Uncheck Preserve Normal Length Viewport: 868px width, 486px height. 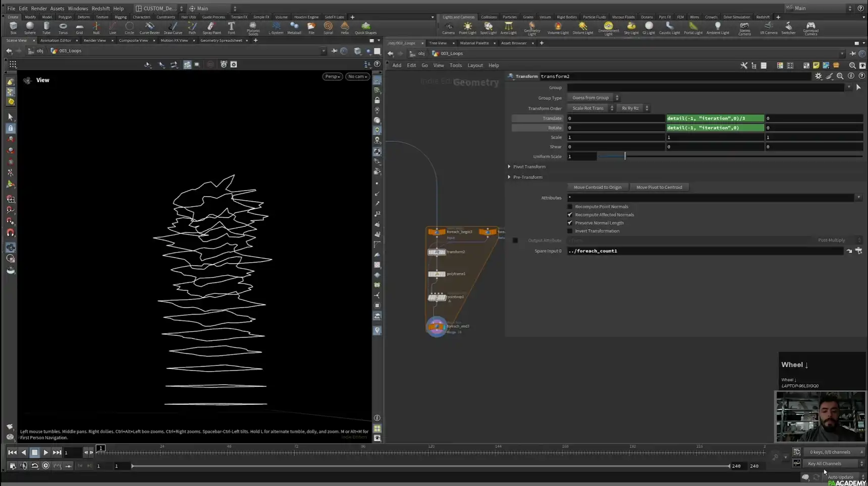tap(570, 222)
